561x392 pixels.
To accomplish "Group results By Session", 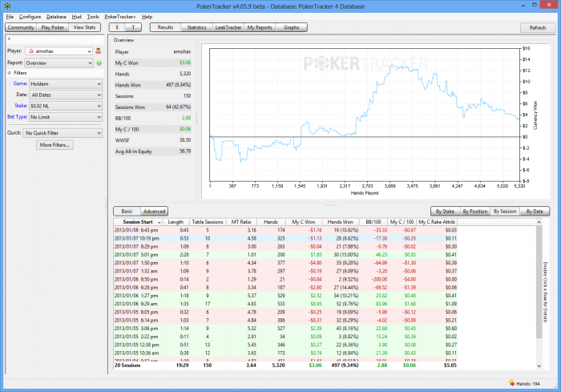I will coord(505,211).
